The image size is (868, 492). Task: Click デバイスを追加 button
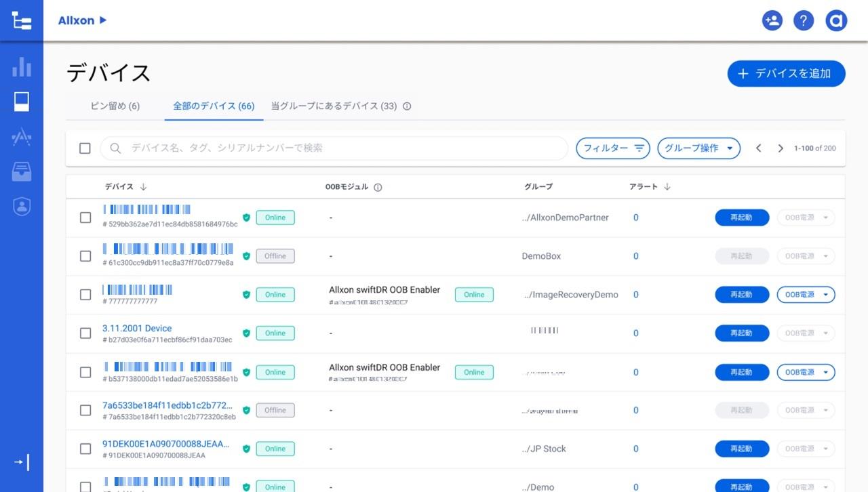[x=787, y=74]
